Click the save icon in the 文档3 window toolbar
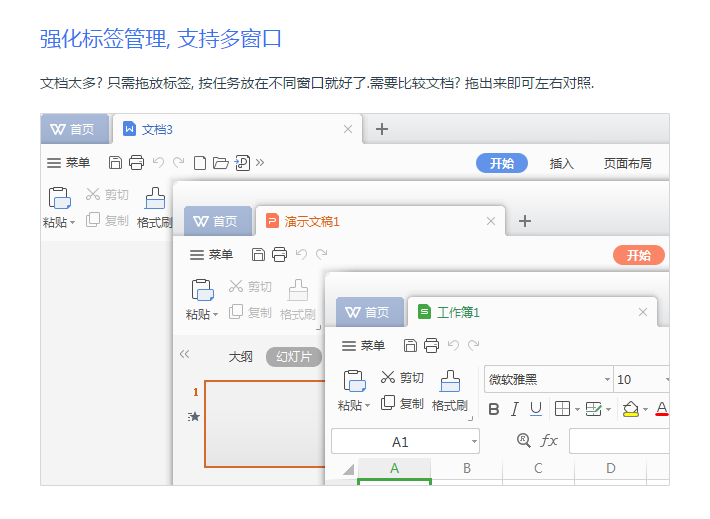The width and height of the screenshot is (710, 519). 115,163
